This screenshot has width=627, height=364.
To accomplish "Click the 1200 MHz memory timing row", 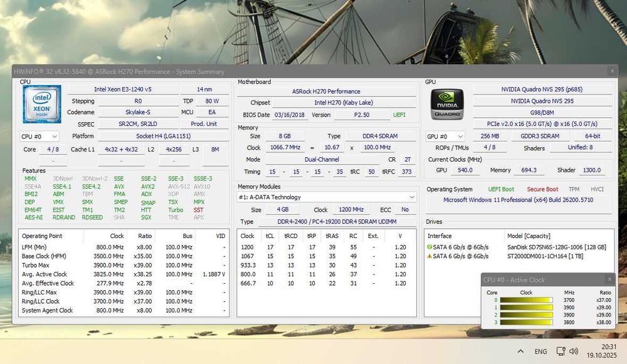I will tap(326, 247).
